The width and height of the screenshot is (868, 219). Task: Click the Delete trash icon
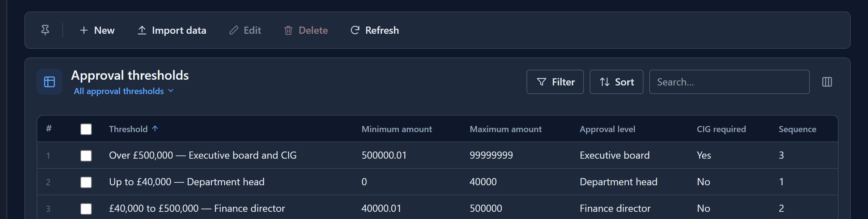coord(288,30)
